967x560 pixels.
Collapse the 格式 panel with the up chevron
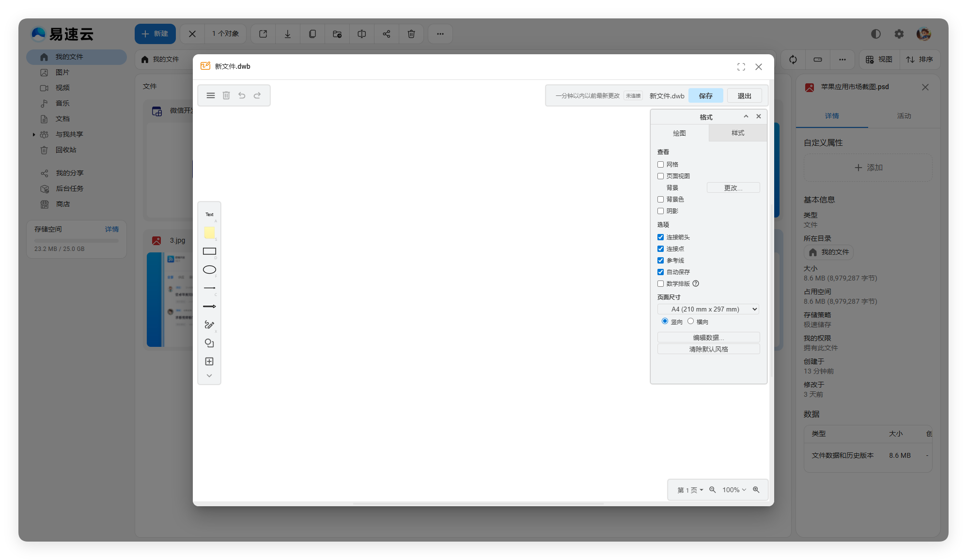[746, 116]
